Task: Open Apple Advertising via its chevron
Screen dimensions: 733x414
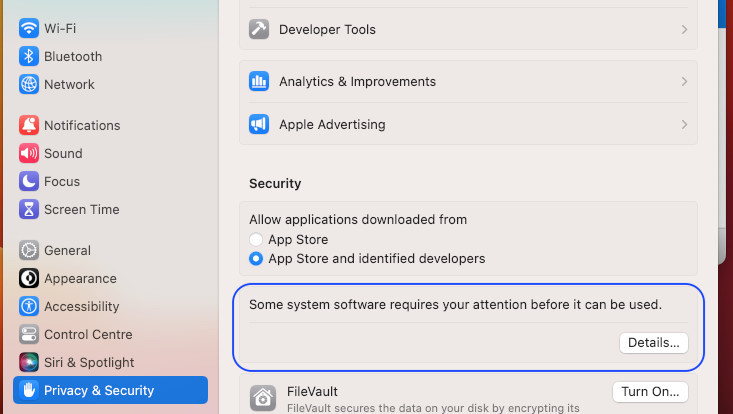Action: coord(684,124)
